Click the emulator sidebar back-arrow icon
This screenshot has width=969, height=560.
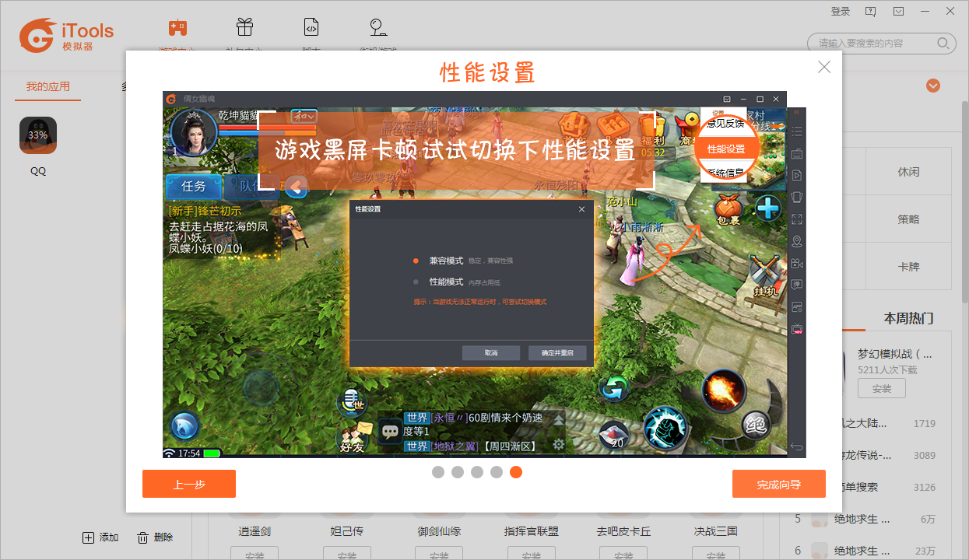pyautogui.click(x=796, y=446)
